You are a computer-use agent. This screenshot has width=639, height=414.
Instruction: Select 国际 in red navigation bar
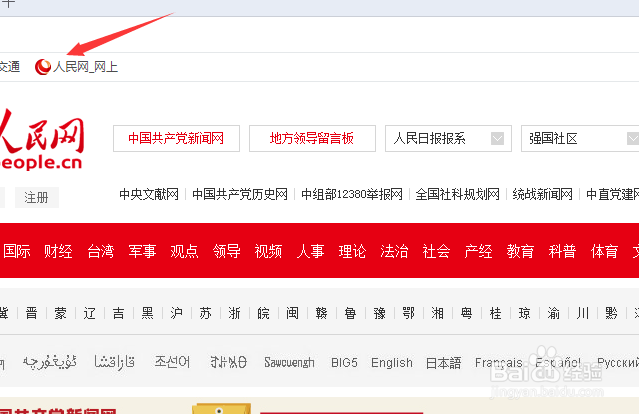click(17, 251)
